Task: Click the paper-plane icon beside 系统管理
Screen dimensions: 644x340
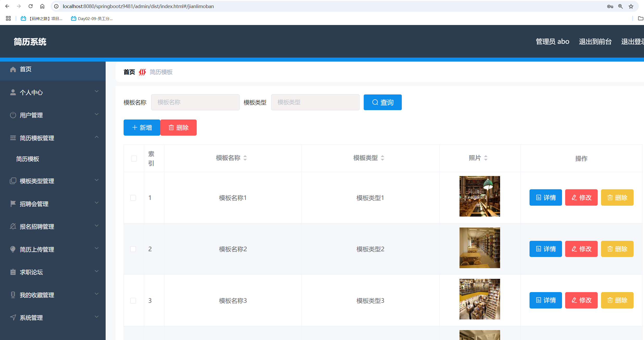Action: coord(13,317)
